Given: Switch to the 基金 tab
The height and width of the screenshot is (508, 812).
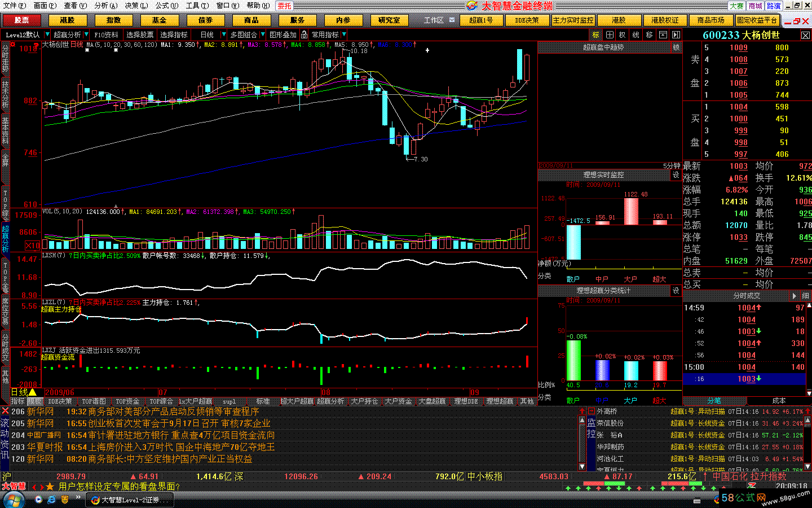Looking at the screenshot, I should click(x=160, y=20).
